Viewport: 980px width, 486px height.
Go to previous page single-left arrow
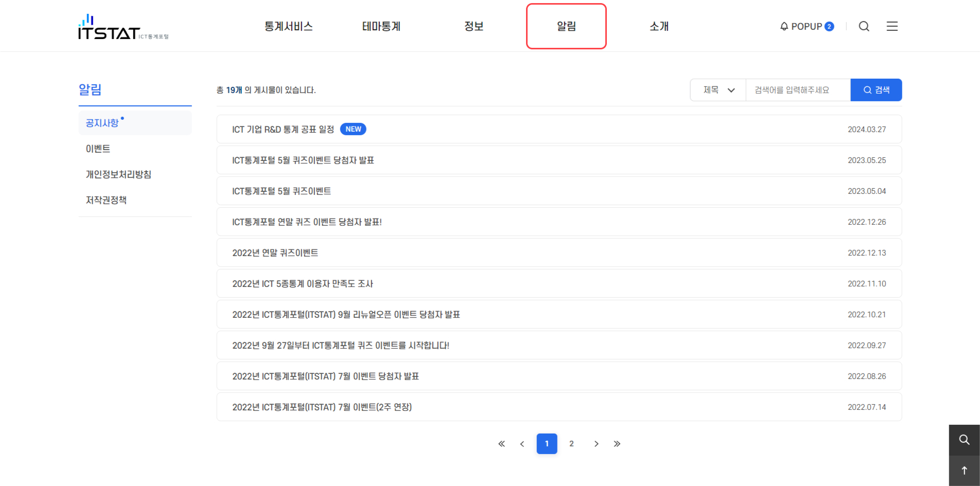pos(522,444)
